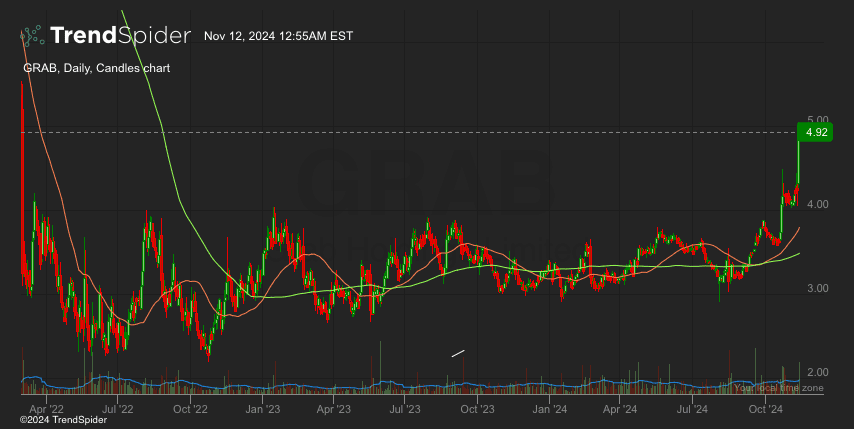Click the 5.00 price axis label
Viewport: 854px width, 429px height.
coord(817,120)
